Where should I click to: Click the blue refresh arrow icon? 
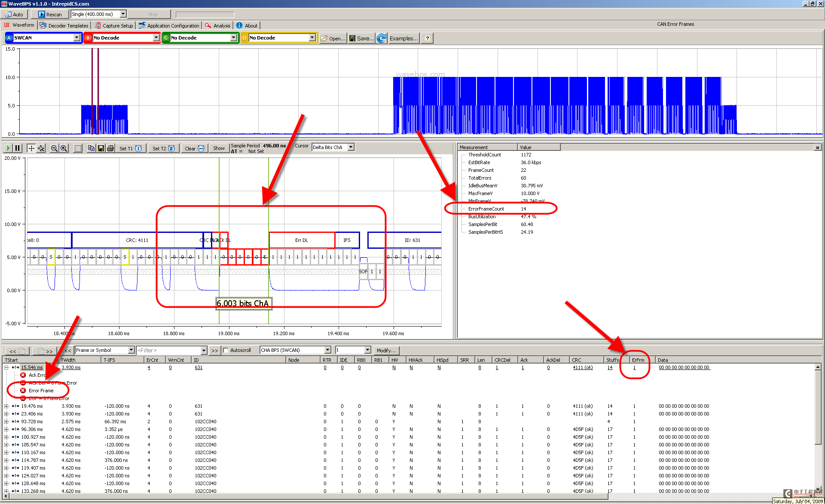tap(382, 38)
